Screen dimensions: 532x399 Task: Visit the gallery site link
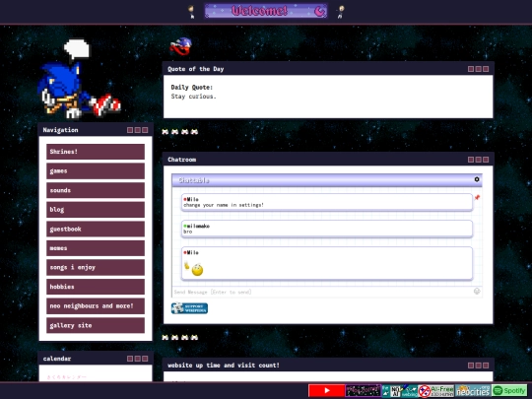(96, 325)
